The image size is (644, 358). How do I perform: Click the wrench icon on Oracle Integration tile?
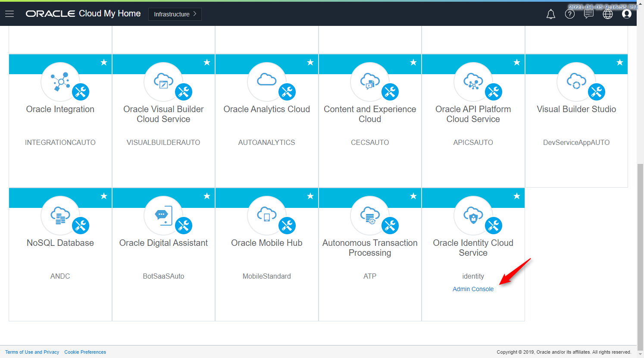click(x=81, y=91)
